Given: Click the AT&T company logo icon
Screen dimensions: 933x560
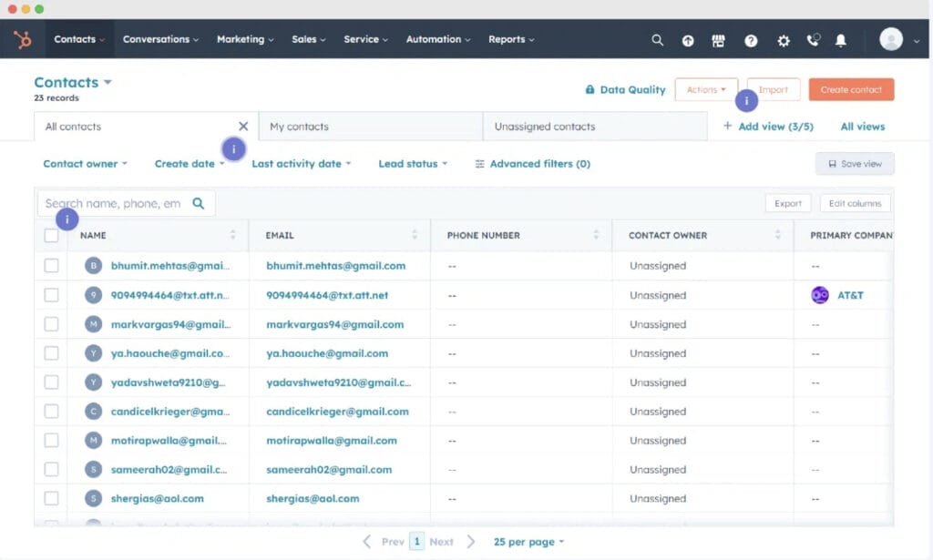Looking at the screenshot, I should pos(820,295).
